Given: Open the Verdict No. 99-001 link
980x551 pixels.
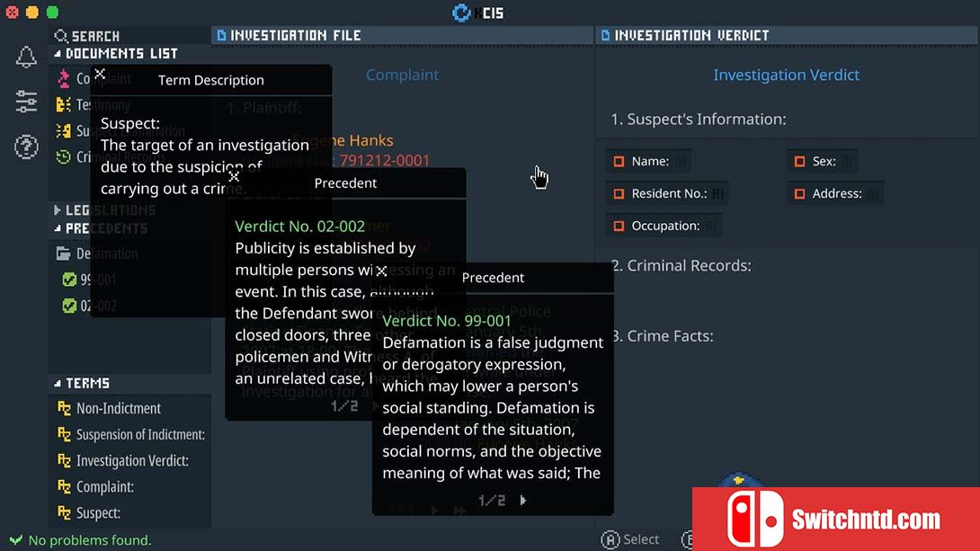Looking at the screenshot, I should click(447, 321).
